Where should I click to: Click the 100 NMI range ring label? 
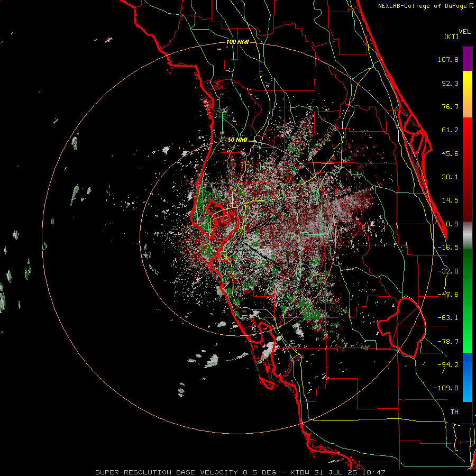(x=237, y=42)
